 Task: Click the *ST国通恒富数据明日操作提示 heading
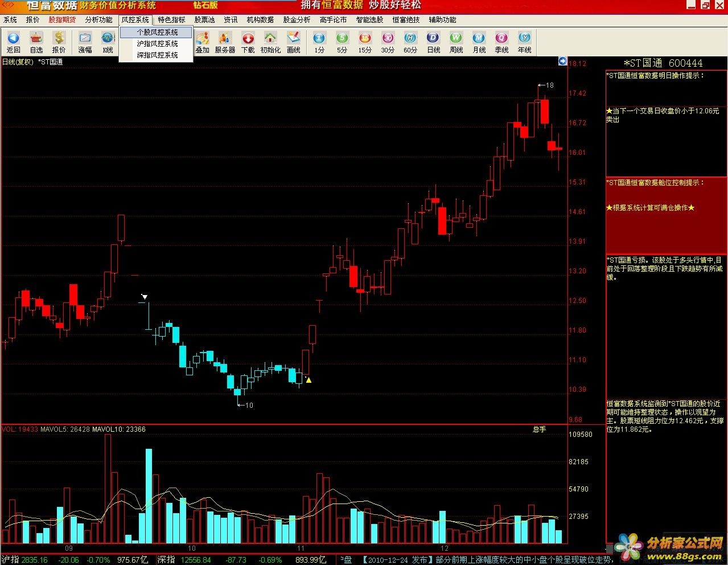(x=655, y=75)
